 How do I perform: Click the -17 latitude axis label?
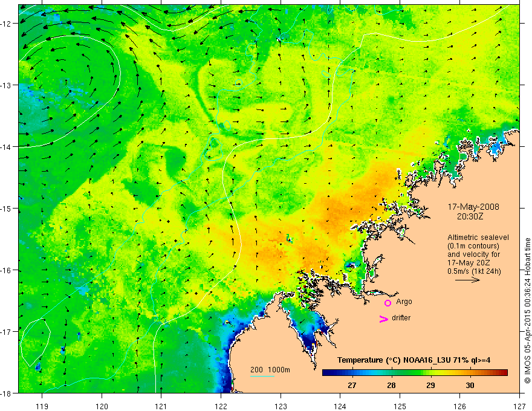pos(7,332)
